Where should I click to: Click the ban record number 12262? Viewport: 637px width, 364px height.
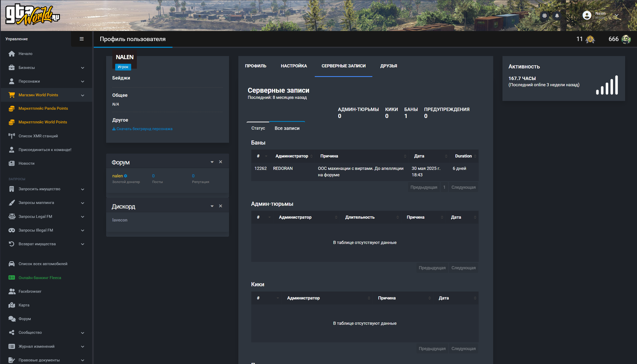tap(260, 168)
